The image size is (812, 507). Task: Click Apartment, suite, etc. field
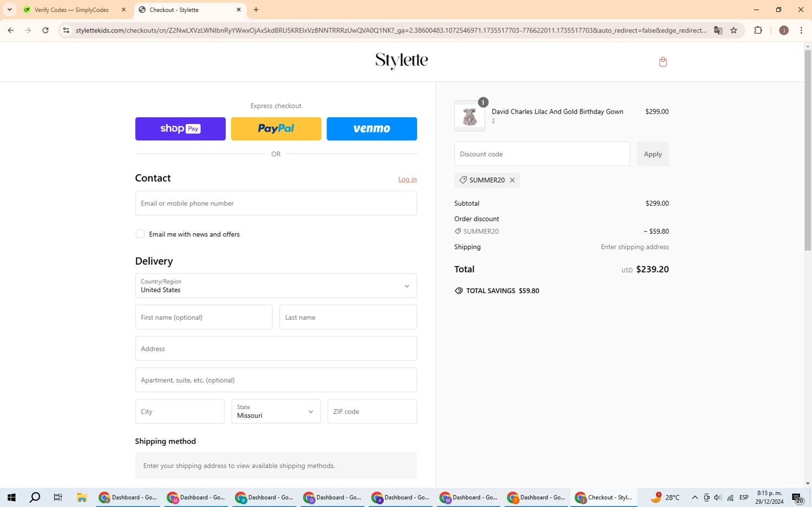276,380
